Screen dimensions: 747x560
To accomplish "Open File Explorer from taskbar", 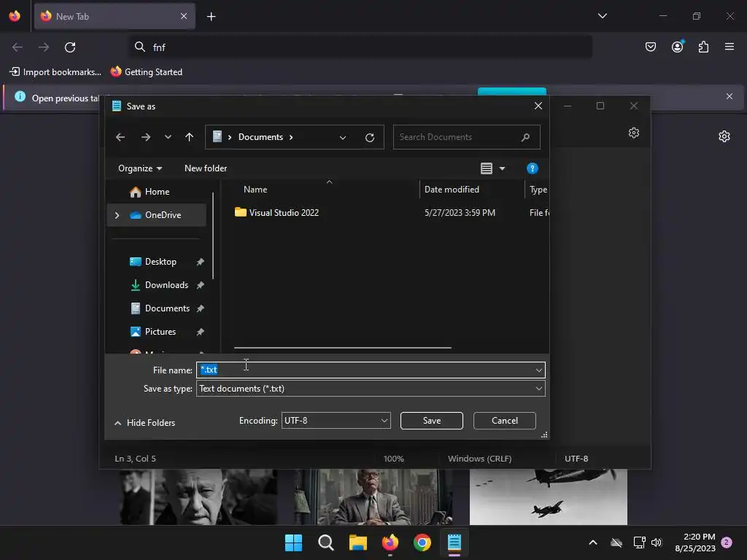I will (x=357, y=542).
